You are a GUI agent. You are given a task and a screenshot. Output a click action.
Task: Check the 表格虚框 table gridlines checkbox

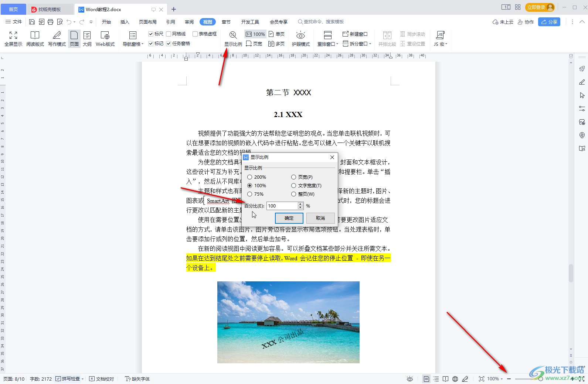[195, 34]
